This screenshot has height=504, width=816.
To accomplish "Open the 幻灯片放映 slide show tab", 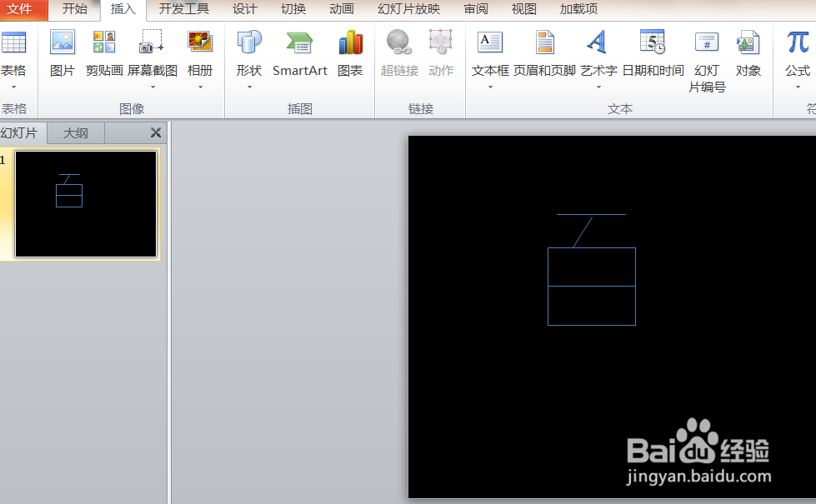I will (x=408, y=9).
